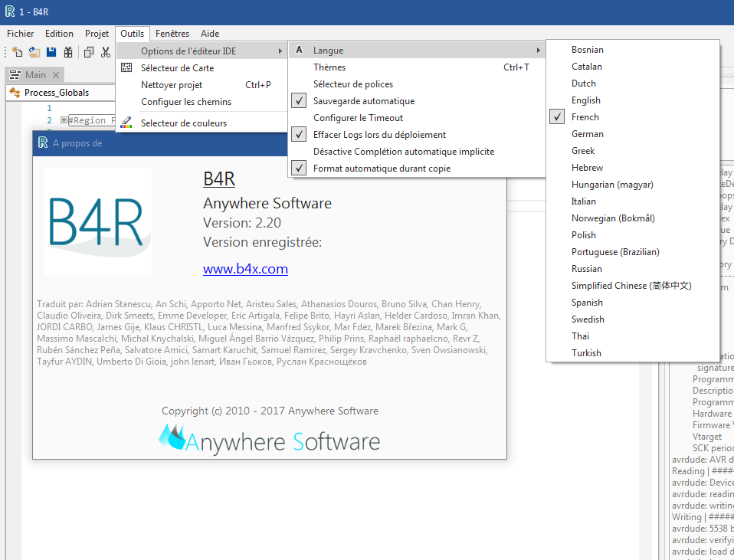Click the blue Save floppy icon
The width and height of the screenshot is (734, 560).
tap(51, 52)
